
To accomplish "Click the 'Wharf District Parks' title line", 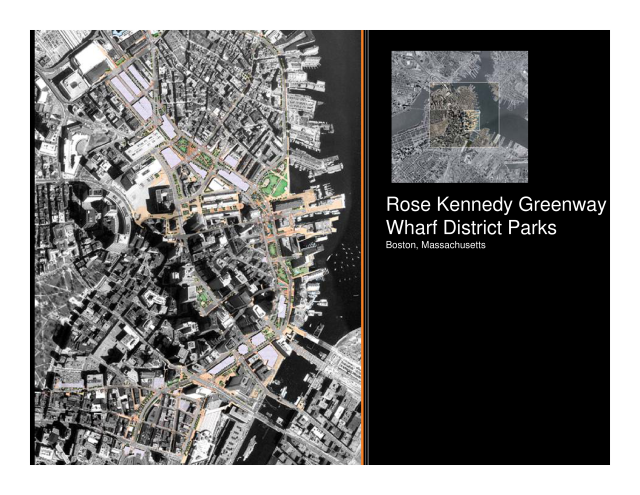I will tap(471, 227).
